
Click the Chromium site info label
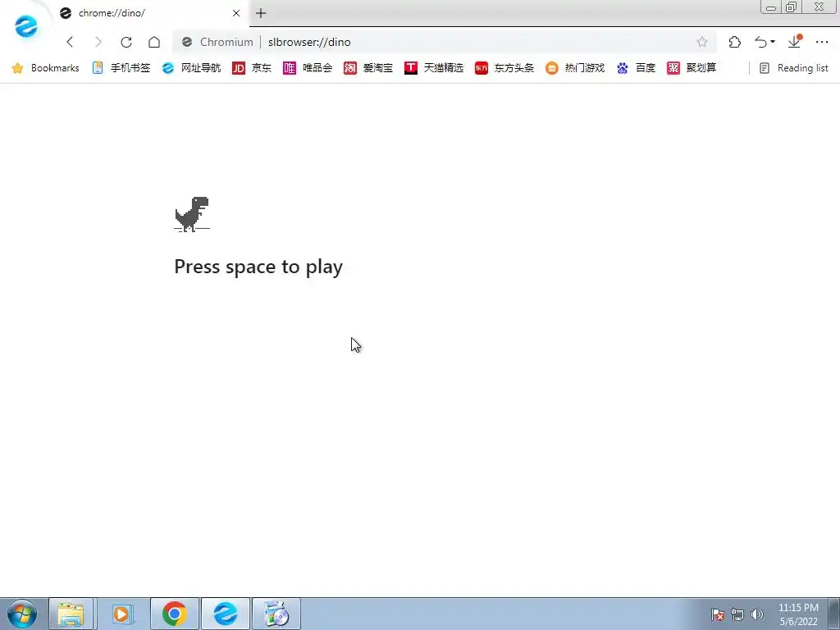(217, 42)
